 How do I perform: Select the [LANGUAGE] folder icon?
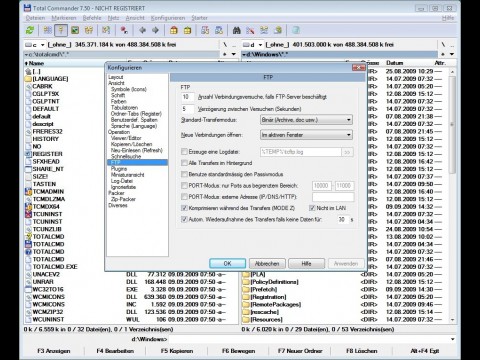(28, 79)
